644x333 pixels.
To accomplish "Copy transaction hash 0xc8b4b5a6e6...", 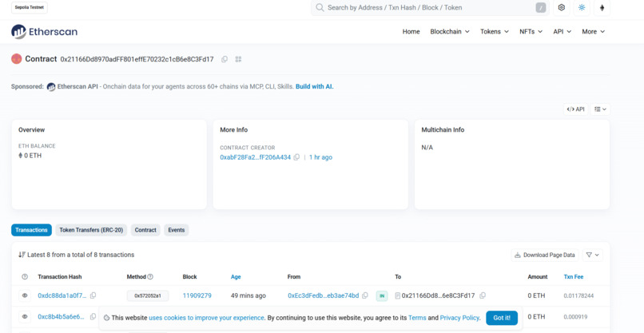I will pos(93,316).
